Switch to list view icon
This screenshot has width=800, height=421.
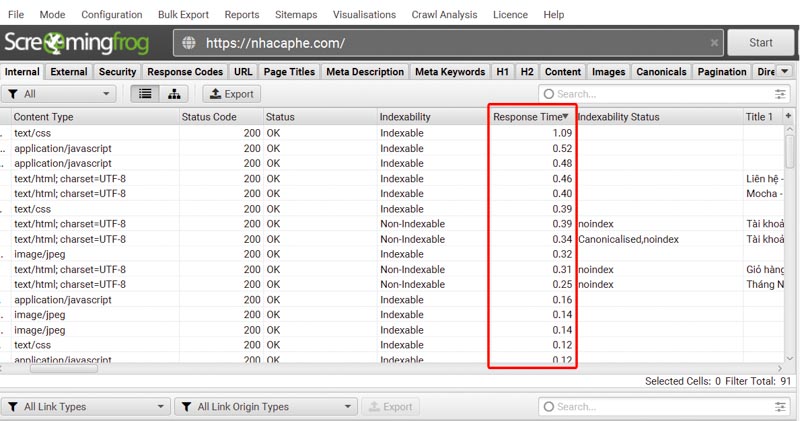click(145, 94)
